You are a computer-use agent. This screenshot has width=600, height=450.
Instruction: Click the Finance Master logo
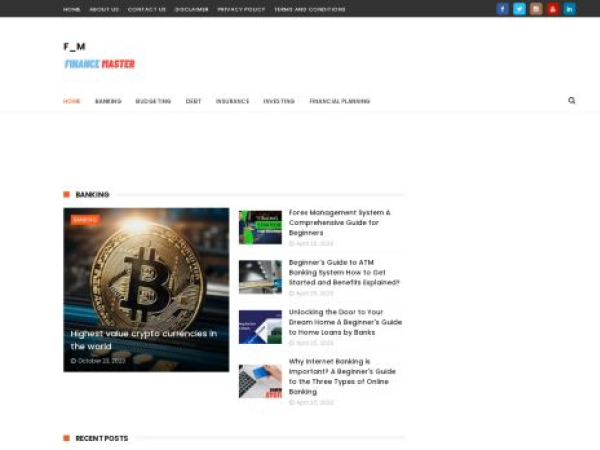(x=100, y=64)
